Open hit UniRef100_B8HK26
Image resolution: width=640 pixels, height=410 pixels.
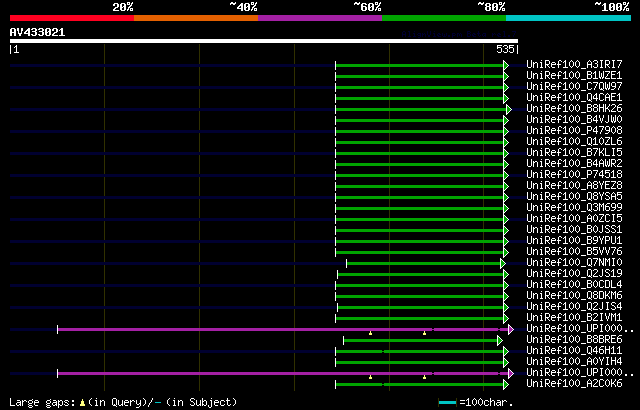[574, 109]
